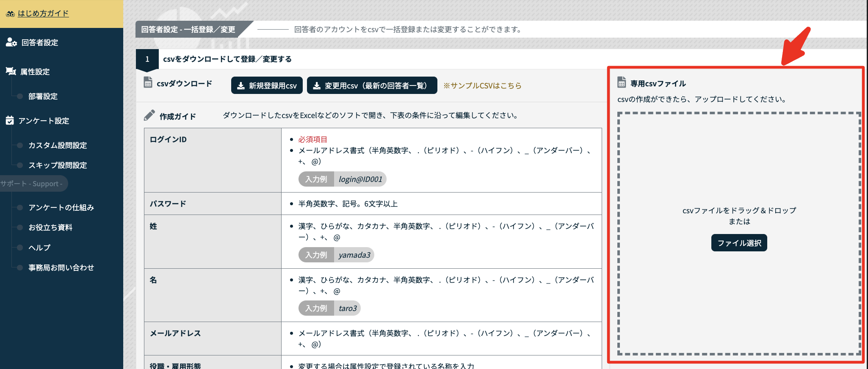Viewport: 868px width, 369px height.
Task: Open 属性設定 in the sidebar
Action: [35, 72]
